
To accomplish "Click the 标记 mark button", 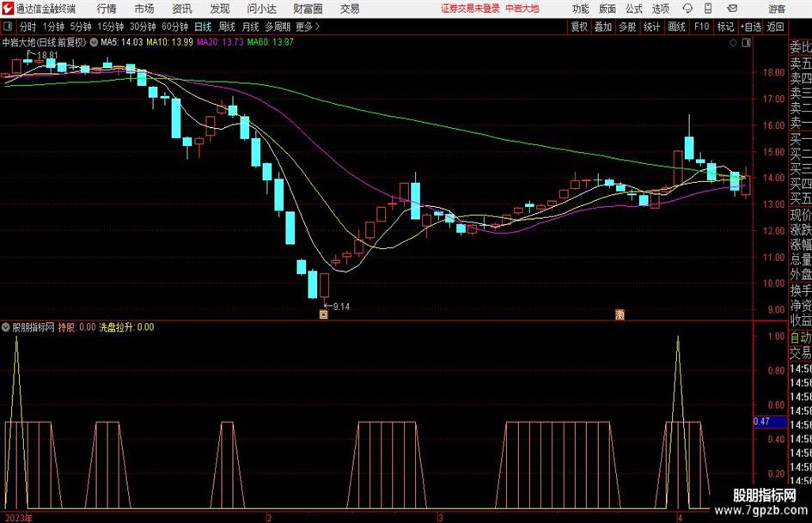I will (x=725, y=27).
